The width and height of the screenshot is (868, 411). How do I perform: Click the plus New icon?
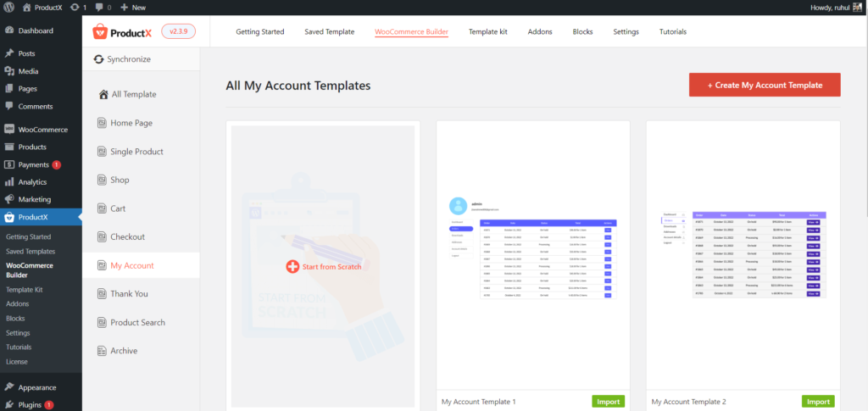pyautogui.click(x=124, y=8)
